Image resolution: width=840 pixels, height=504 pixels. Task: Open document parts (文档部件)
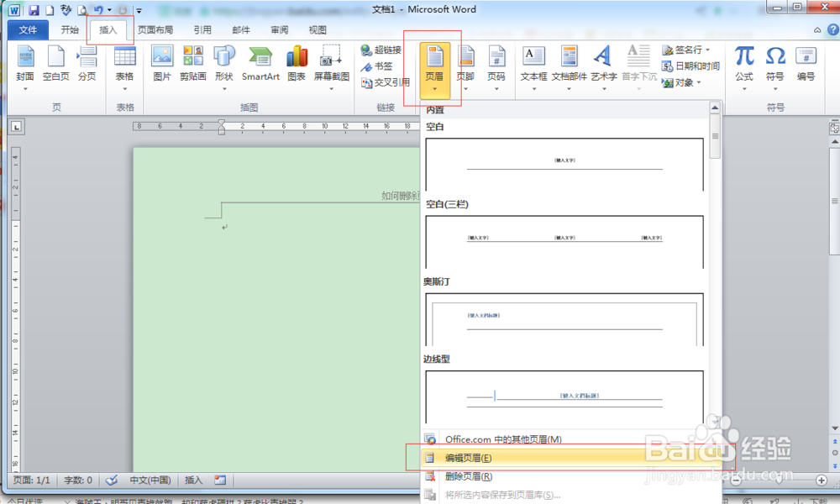[569, 69]
